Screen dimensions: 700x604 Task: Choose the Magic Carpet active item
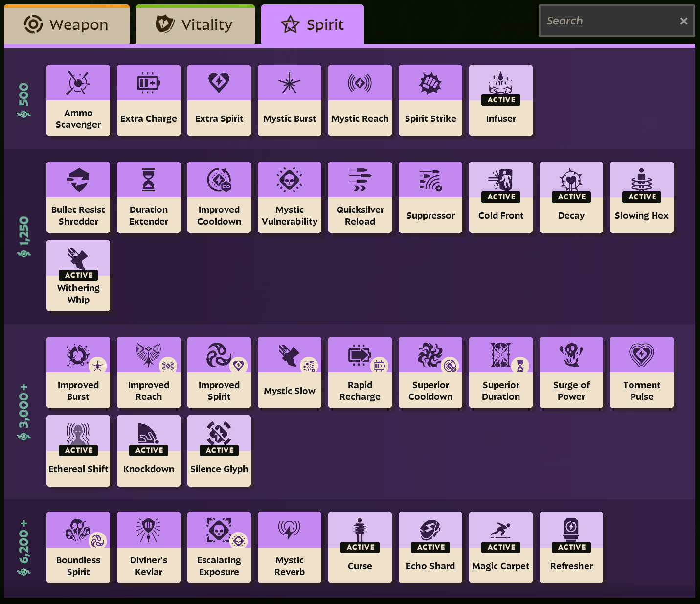tap(501, 548)
